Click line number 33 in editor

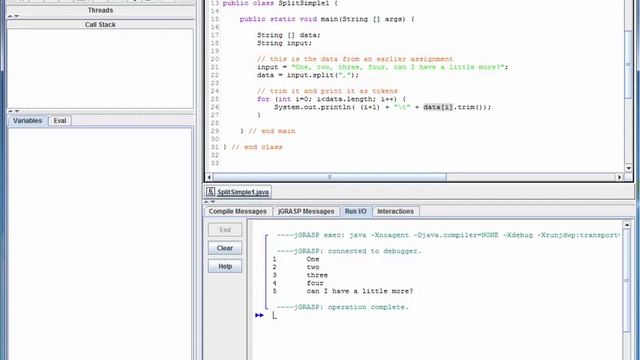pos(215,163)
